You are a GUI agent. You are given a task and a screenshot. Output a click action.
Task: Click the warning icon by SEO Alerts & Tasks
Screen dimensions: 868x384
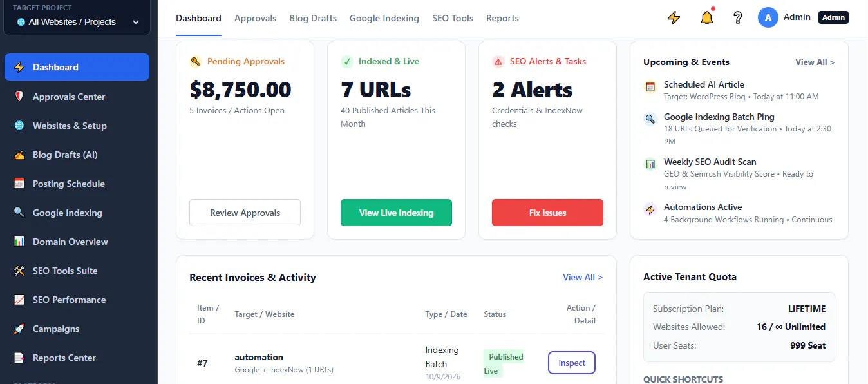point(498,62)
